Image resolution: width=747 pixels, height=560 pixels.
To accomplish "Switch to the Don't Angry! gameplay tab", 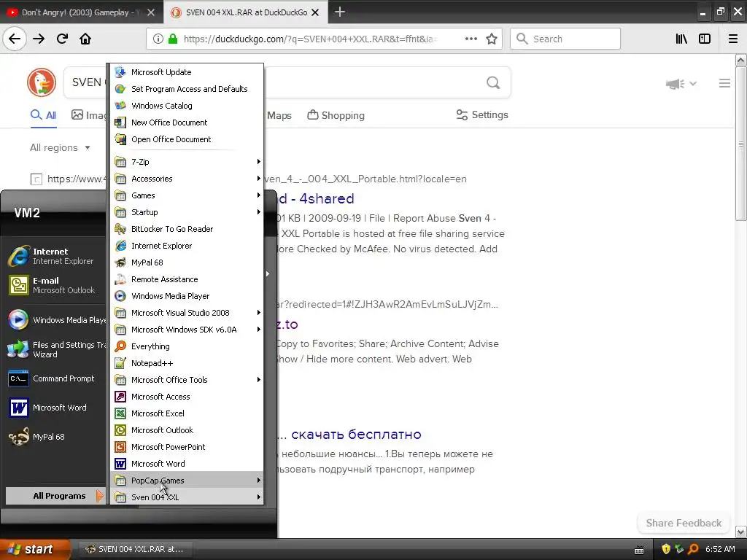I will pos(81,12).
